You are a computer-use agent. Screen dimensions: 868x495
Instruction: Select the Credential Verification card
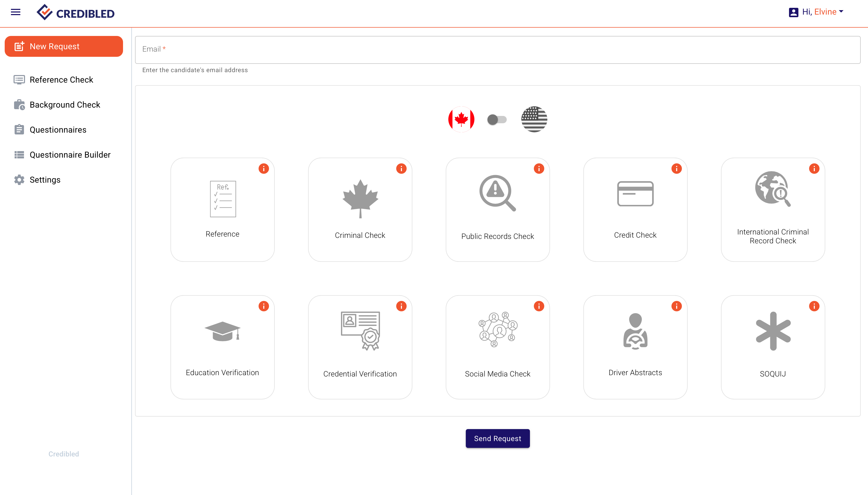click(360, 347)
